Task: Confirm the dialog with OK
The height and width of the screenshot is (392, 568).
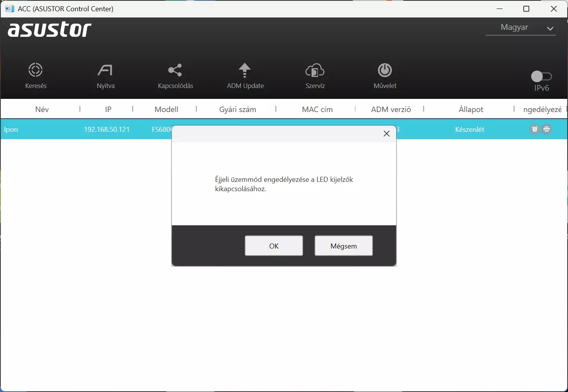Action: (274, 246)
